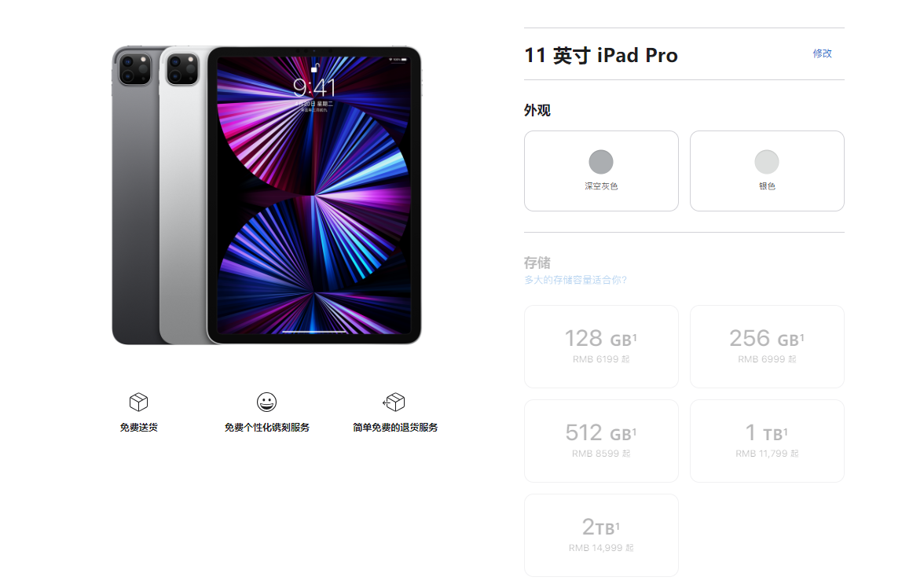Click the 银色 label text
This screenshot has height=588, width=924.
pos(767,186)
